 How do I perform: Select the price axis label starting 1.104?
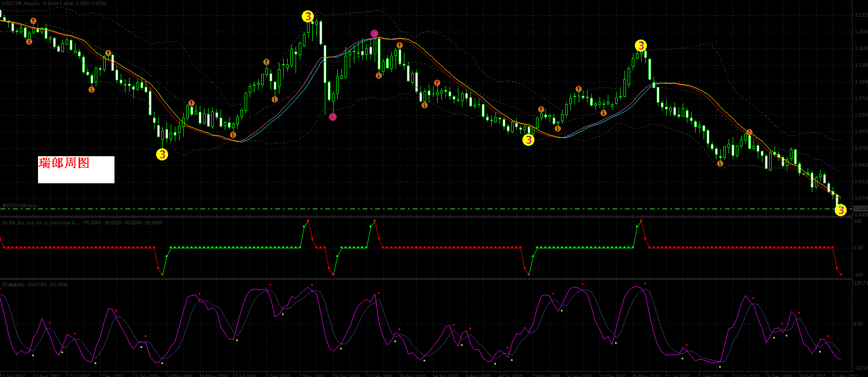coord(861,82)
